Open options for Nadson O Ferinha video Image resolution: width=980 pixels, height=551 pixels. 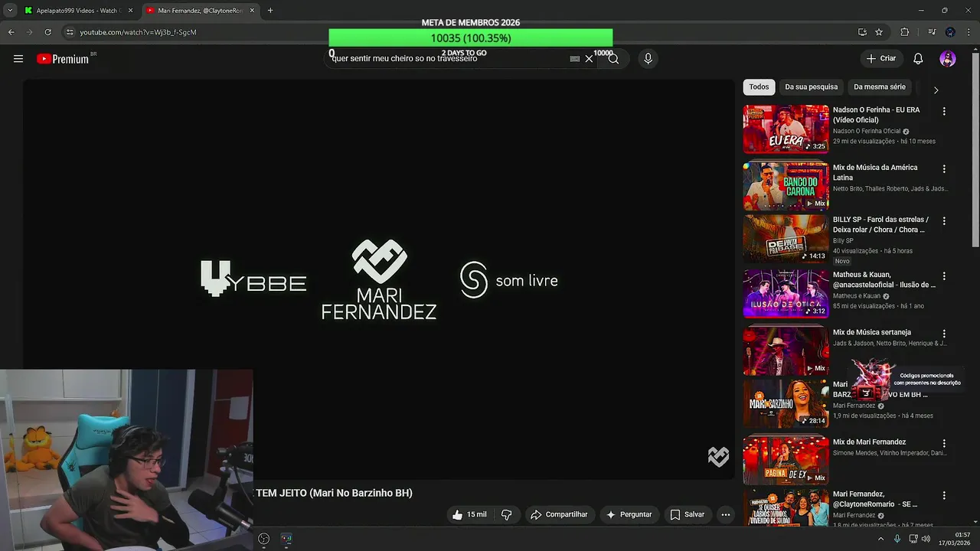click(944, 111)
